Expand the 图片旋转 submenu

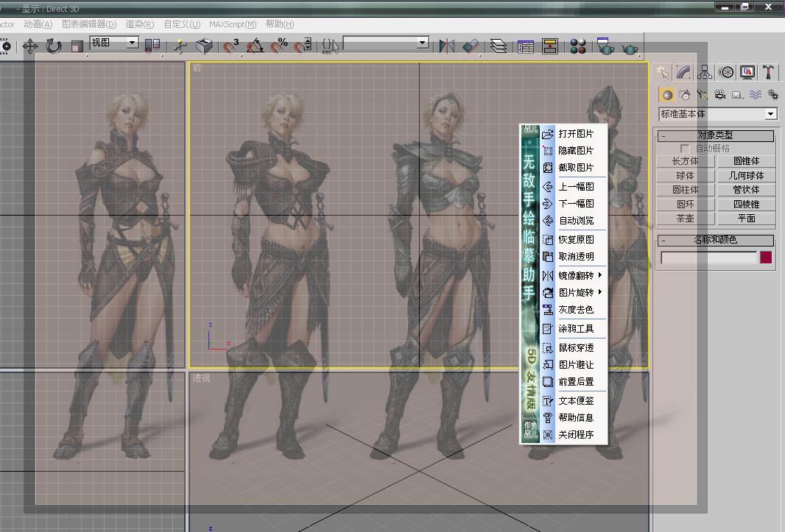[574, 292]
